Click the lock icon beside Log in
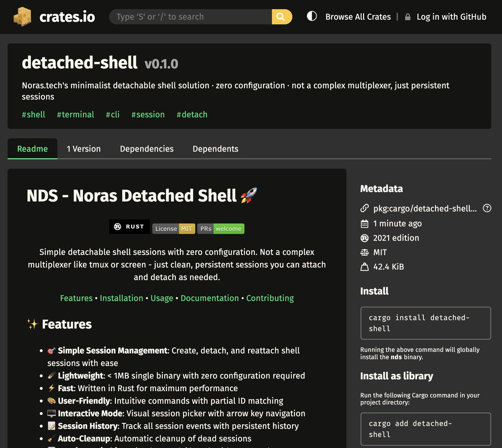Viewport: 502px width, 448px height. point(407,17)
